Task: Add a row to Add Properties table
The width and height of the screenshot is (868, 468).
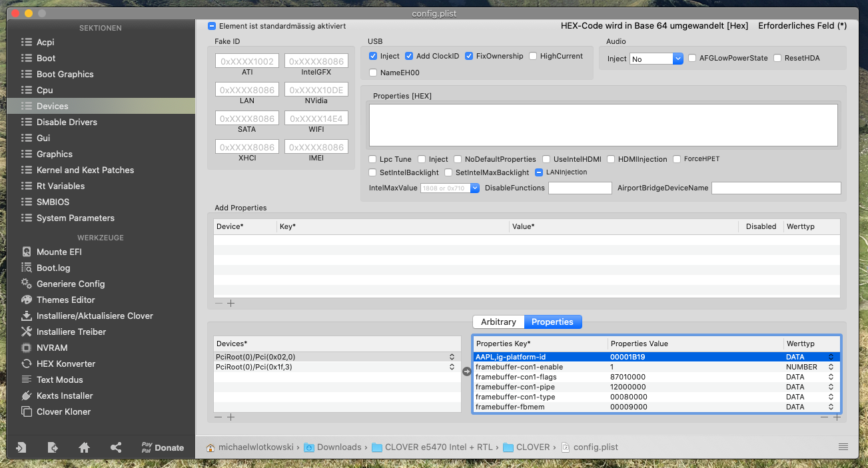Action: click(231, 304)
